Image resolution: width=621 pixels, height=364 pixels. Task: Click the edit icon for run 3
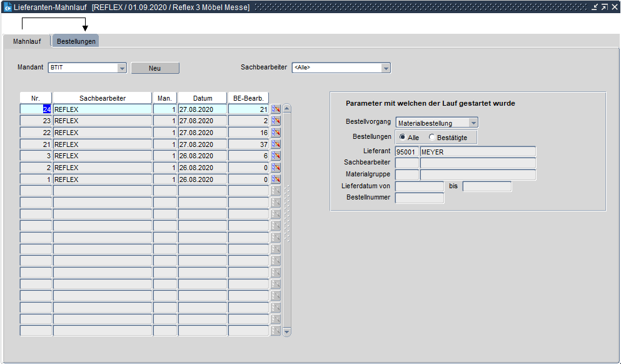pyautogui.click(x=275, y=156)
